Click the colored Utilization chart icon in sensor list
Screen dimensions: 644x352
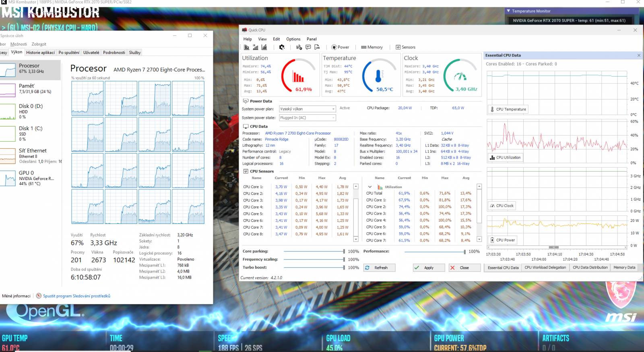click(380, 187)
